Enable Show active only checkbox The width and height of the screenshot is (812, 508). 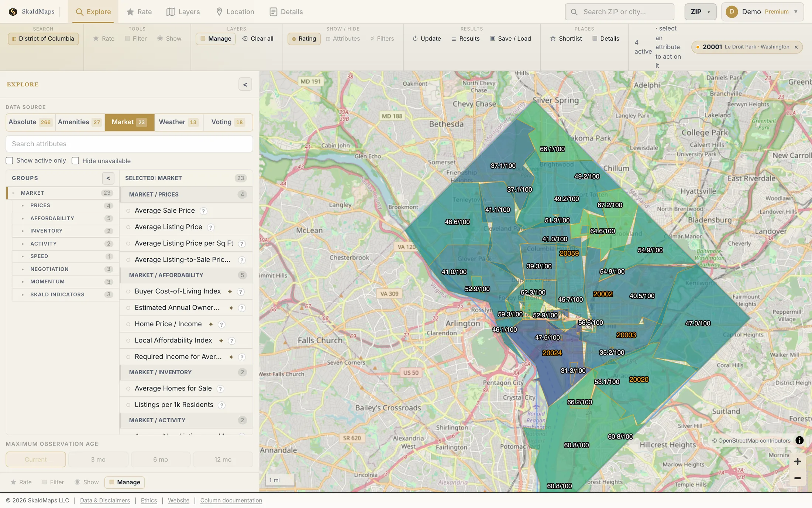point(9,160)
